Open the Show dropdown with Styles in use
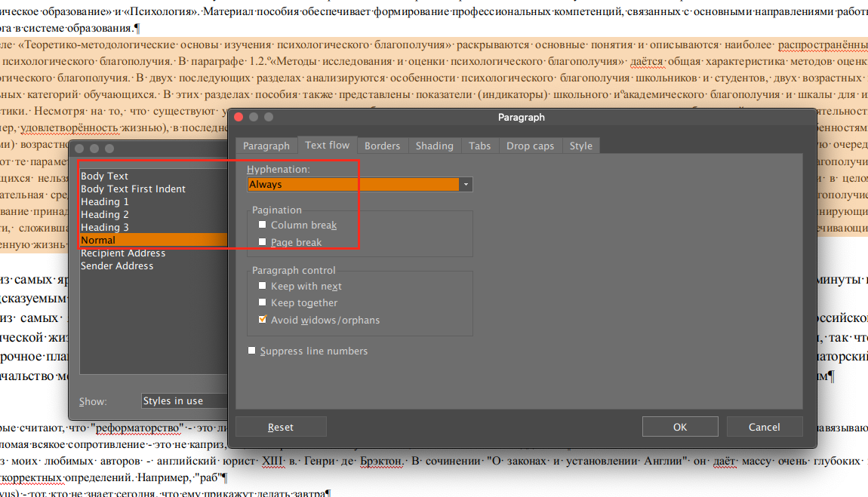This screenshot has height=497, width=868. [x=184, y=400]
